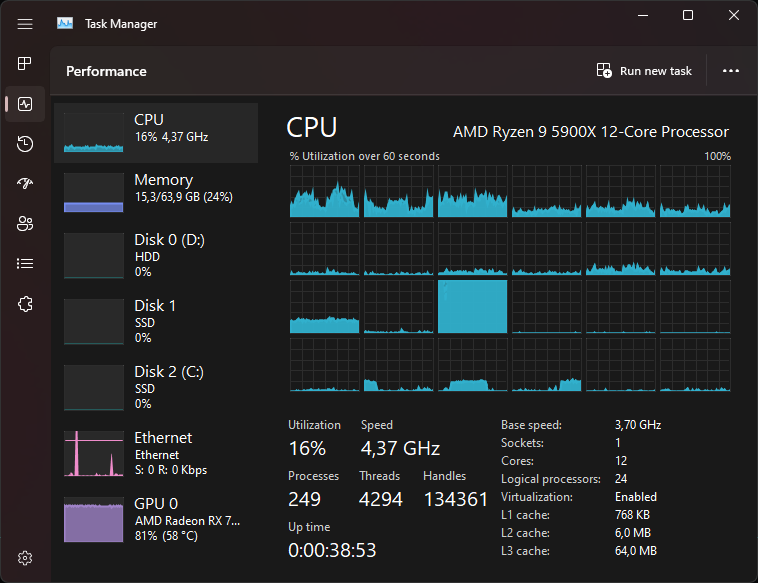Select the Memory performance entry
Image resolution: width=758 pixels, height=583 pixels.
coord(156,193)
